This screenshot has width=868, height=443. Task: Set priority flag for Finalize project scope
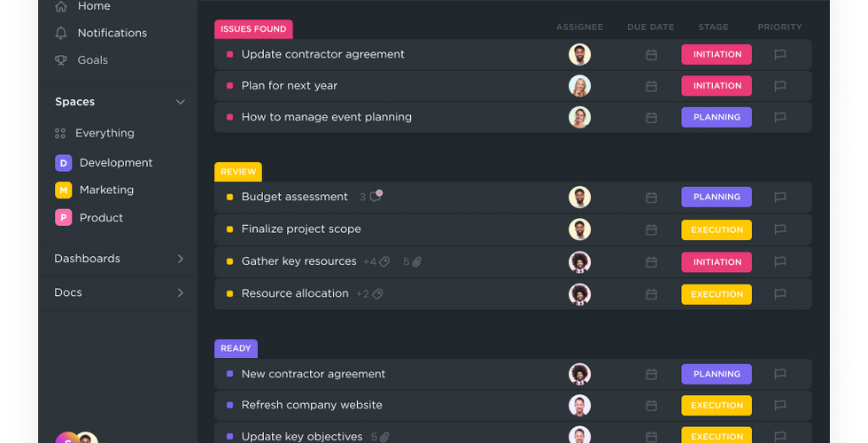tap(780, 229)
